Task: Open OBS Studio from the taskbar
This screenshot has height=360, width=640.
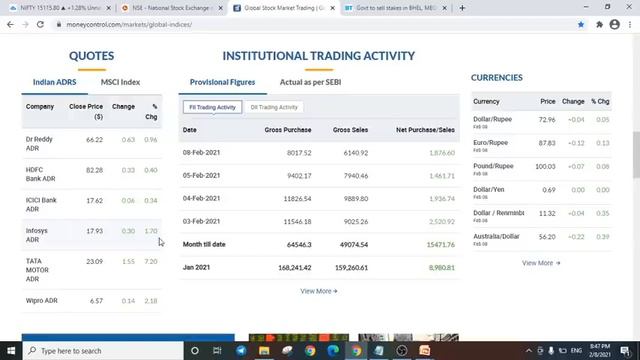Action: point(402,351)
